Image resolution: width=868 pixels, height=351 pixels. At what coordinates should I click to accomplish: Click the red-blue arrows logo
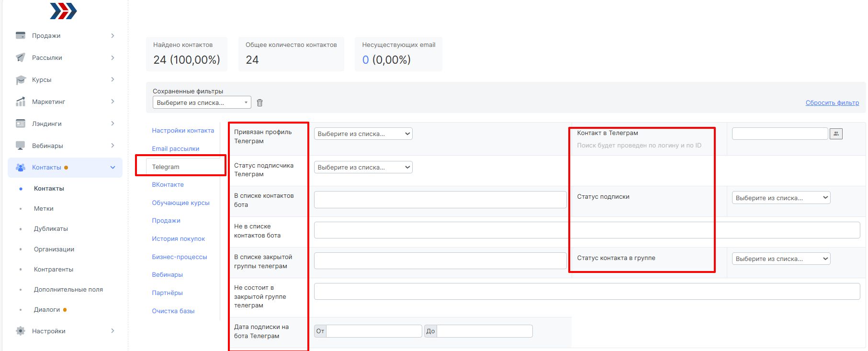tap(63, 11)
